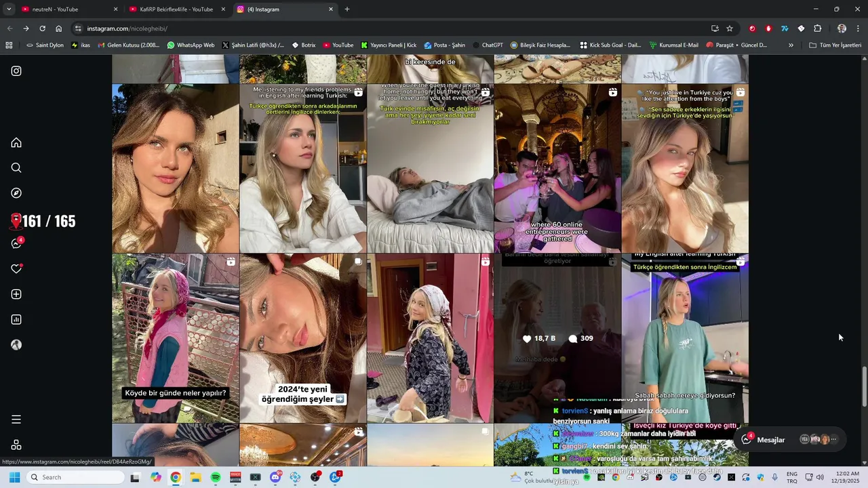Open the weather widget showing 8°C
The width and height of the screenshot is (868, 488).
533,477
